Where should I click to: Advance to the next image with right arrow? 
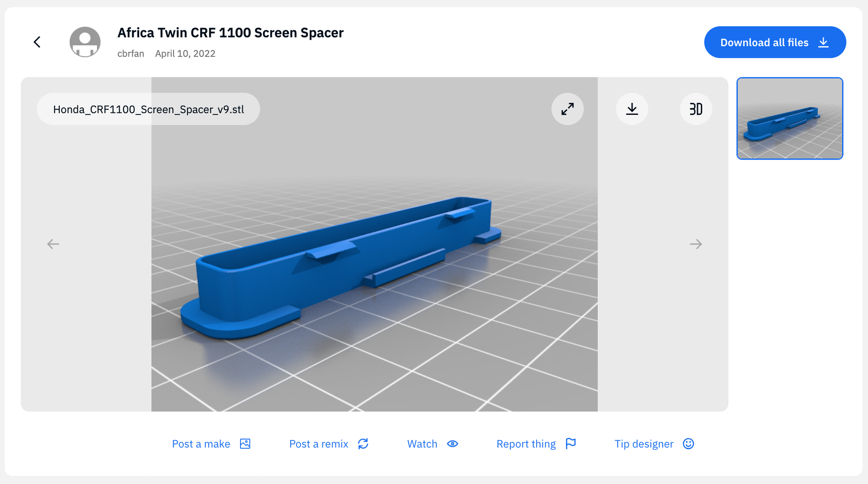[696, 244]
